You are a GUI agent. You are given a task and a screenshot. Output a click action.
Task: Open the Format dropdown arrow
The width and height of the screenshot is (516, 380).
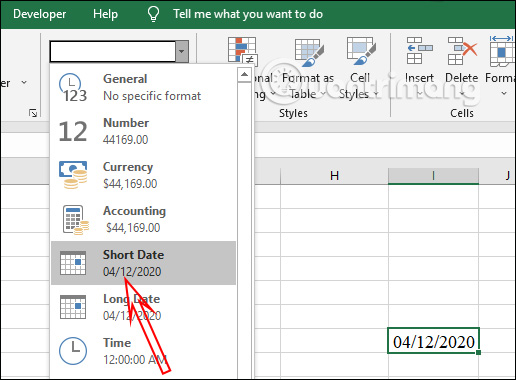click(x=504, y=94)
